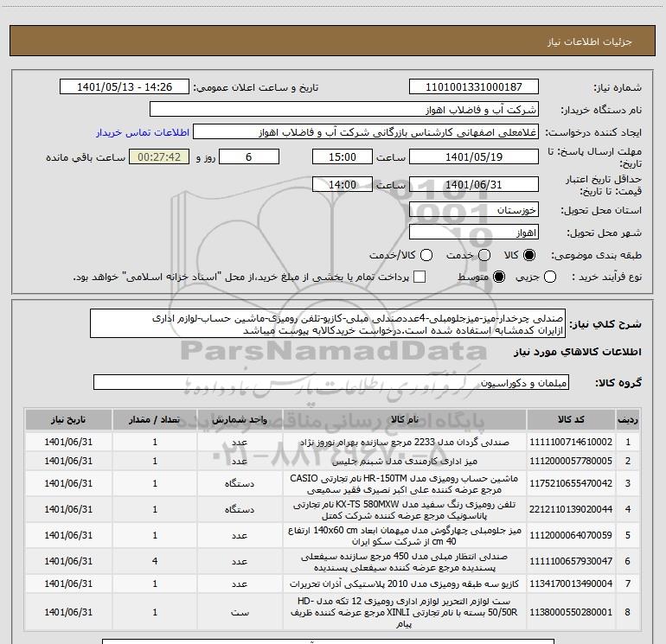Image resolution: width=666 pixels, height=644 pixels.
Task: Select item code 1138000550280001
Action: (x=571, y=612)
